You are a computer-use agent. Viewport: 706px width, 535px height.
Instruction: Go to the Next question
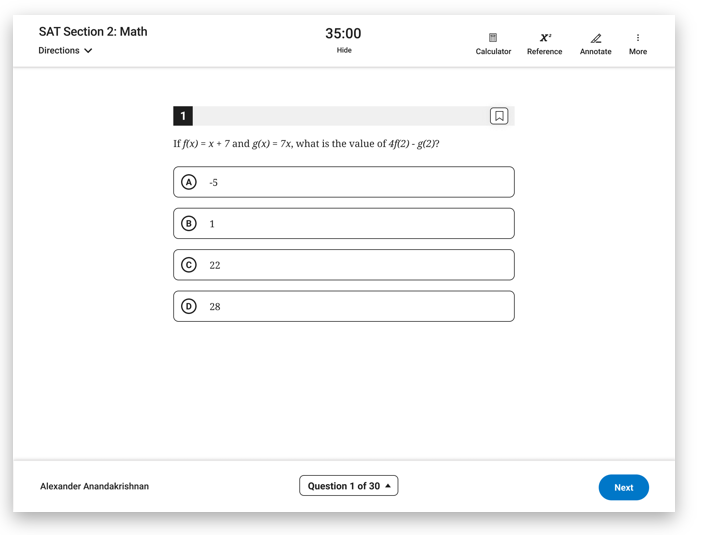(x=624, y=487)
